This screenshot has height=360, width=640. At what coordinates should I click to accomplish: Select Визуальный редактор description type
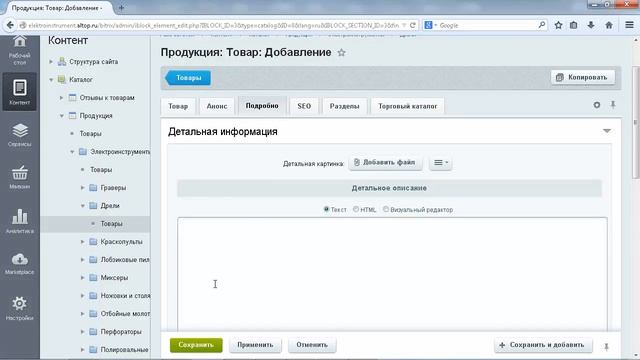point(386,209)
